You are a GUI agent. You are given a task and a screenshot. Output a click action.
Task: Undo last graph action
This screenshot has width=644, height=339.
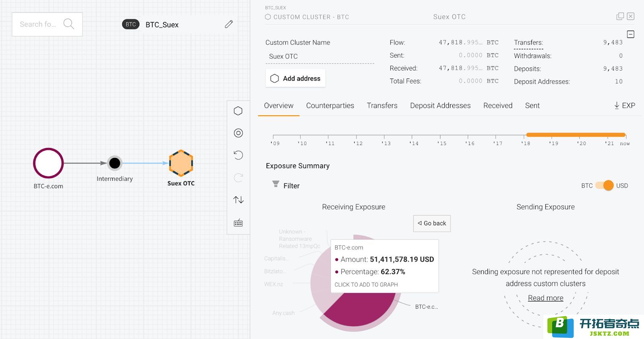point(238,155)
